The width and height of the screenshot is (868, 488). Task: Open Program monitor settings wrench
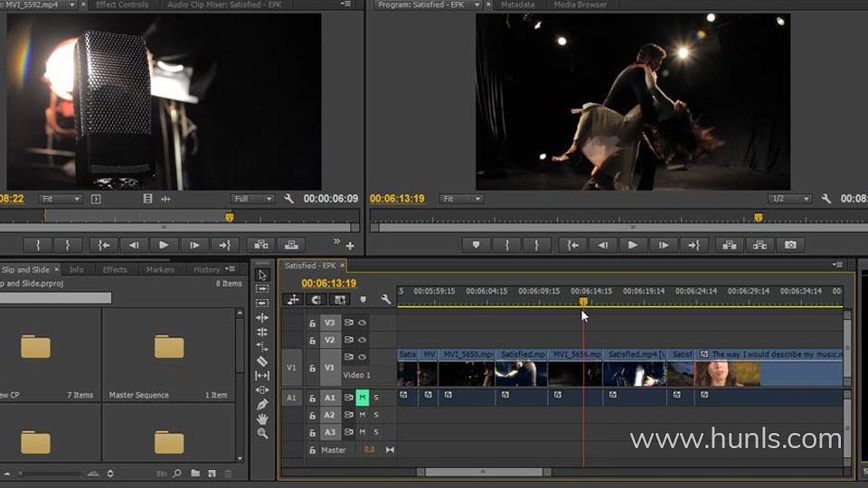826,199
